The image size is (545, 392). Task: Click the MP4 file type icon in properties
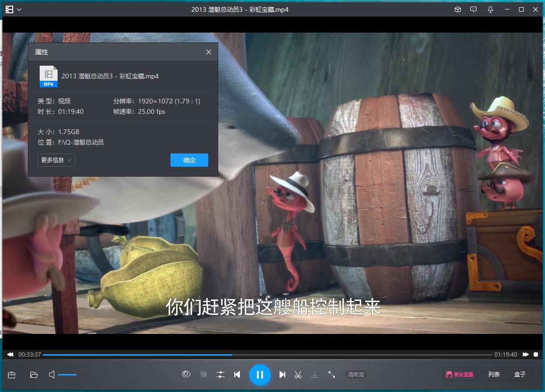tap(48, 76)
